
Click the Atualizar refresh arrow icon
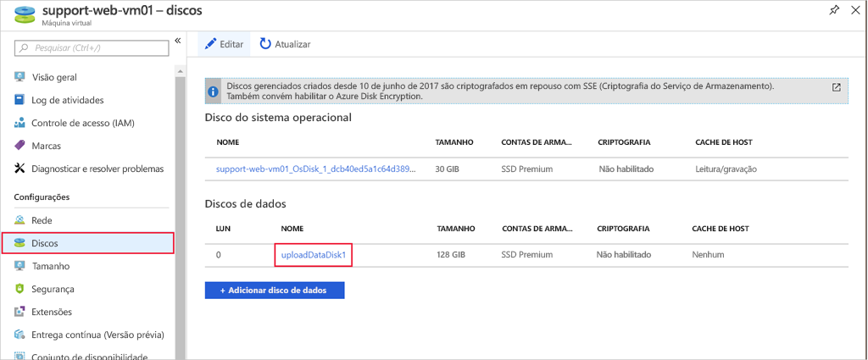(x=265, y=44)
